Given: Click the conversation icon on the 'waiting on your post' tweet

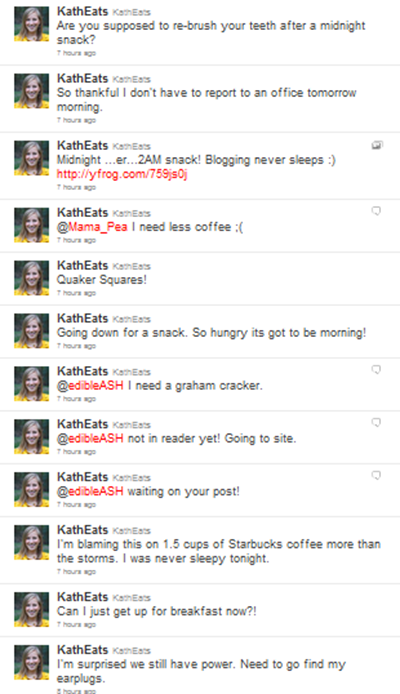Looking at the screenshot, I should tap(376, 475).
